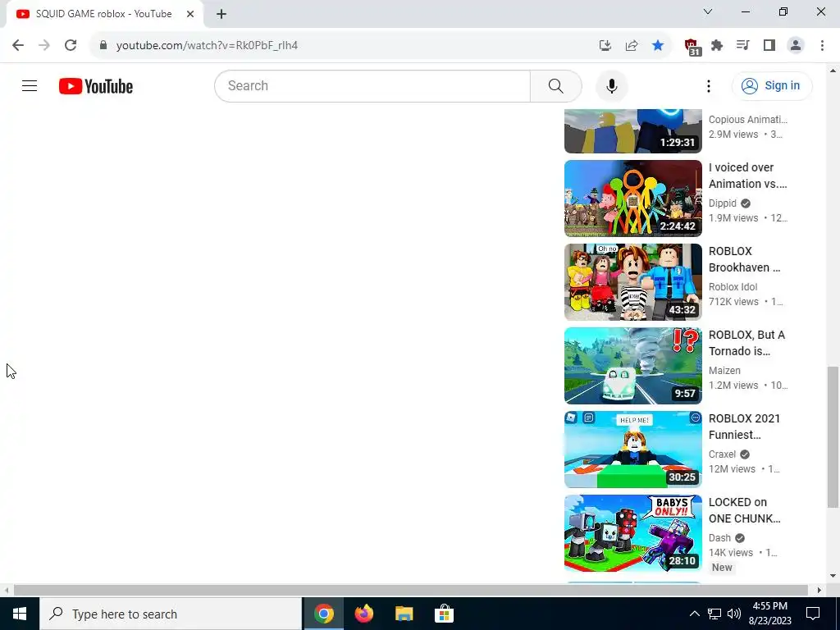Open the media controls icon
The width and height of the screenshot is (840, 630).
tap(743, 45)
